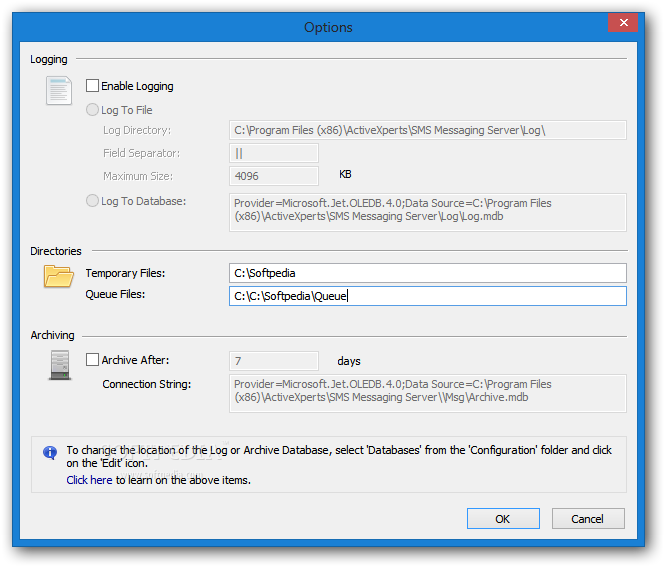Close the Options window
The width and height of the screenshot is (665, 567).
click(623, 22)
